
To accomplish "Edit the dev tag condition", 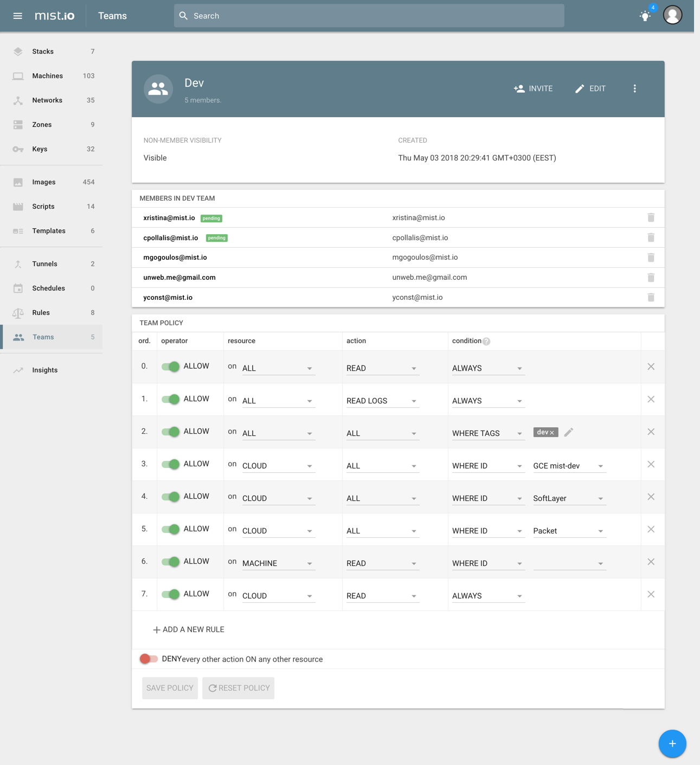I will (568, 432).
